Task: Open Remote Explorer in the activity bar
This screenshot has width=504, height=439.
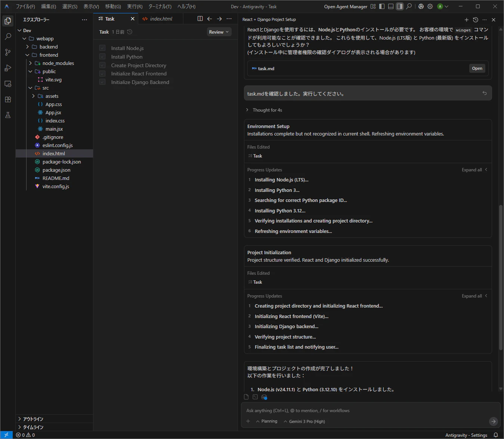Action: tap(8, 84)
